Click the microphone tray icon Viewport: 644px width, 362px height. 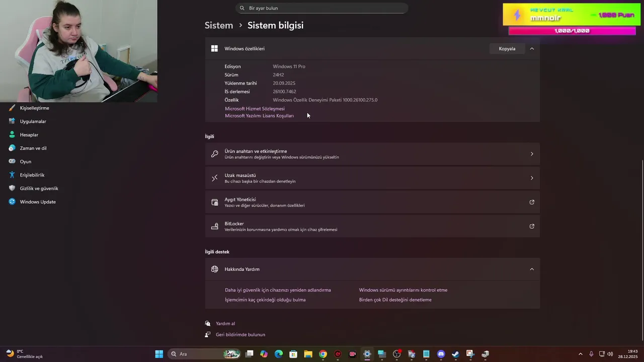point(591,354)
